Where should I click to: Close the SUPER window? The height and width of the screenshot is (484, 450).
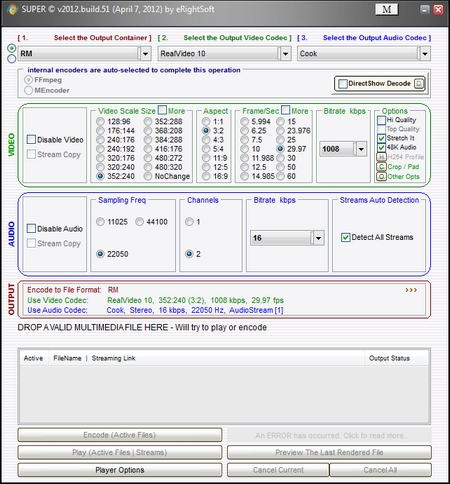[438, 9]
